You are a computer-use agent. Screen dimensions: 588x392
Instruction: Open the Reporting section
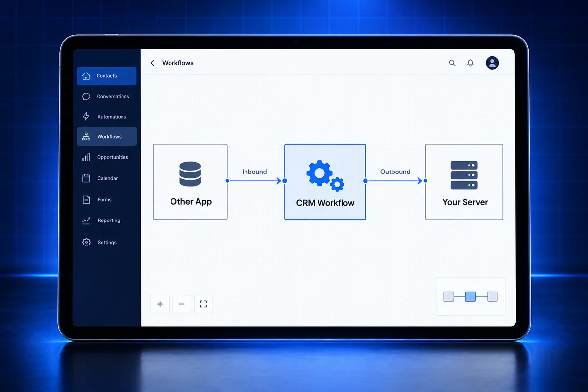point(107,220)
